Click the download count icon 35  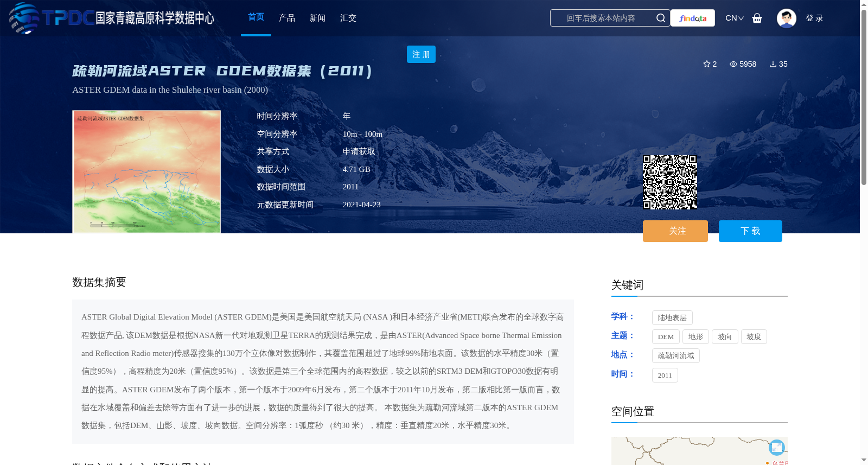(x=773, y=64)
